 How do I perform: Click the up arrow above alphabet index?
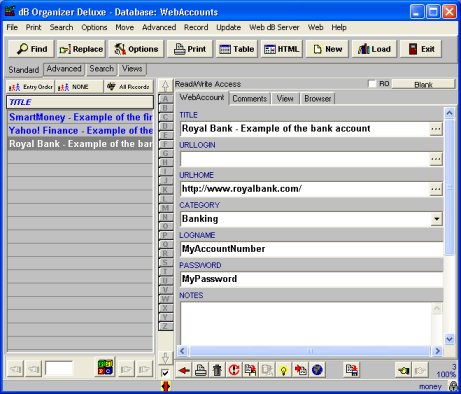click(x=165, y=86)
